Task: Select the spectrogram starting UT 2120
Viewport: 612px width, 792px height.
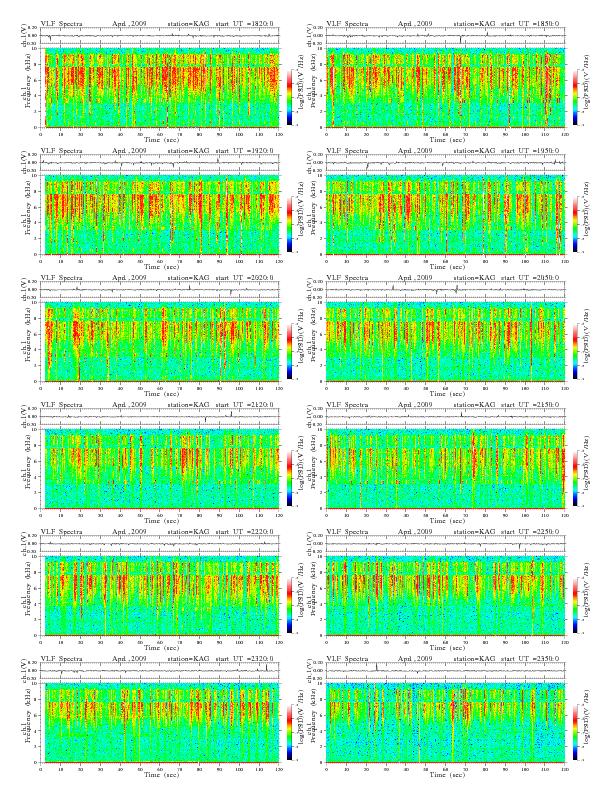Action: click(x=160, y=469)
